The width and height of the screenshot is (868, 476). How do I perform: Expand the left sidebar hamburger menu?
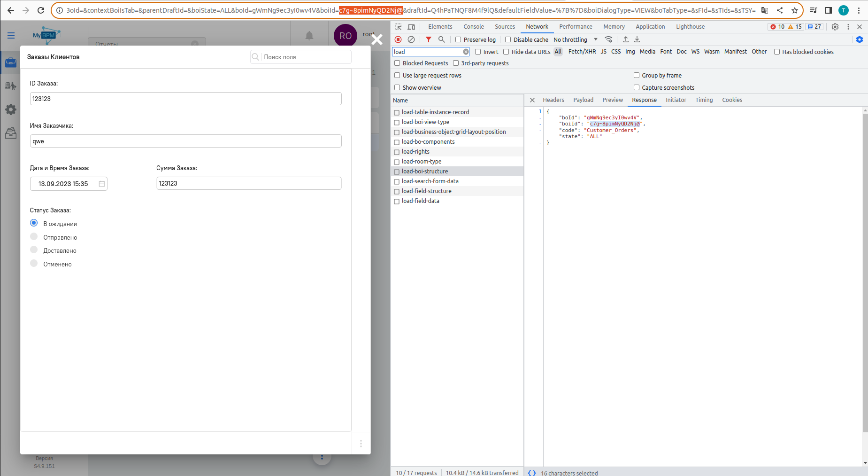click(11, 35)
